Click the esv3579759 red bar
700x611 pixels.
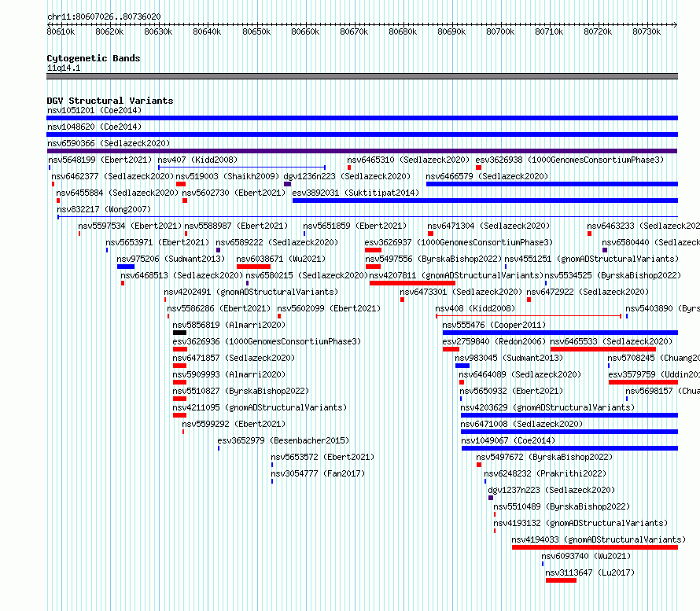643,382
